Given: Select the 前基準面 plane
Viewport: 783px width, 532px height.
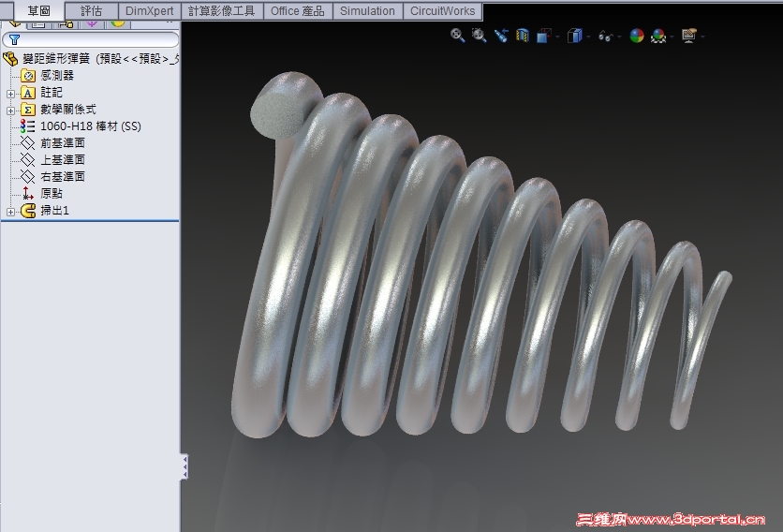Looking at the screenshot, I should 63,143.
